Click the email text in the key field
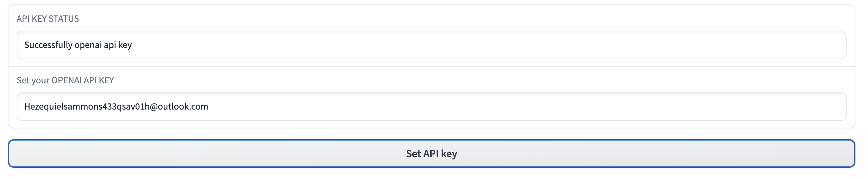Screen dimensions: 868x179 pyautogui.click(x=116, y=107)
